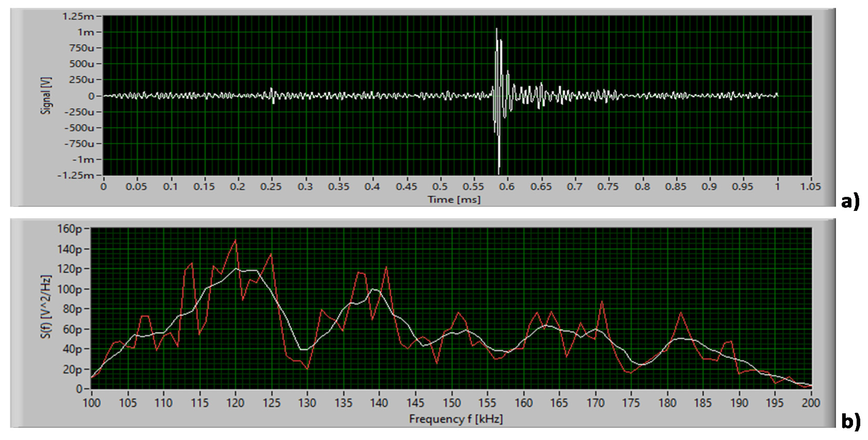Click the 0 start marker on Time axis
868x440 pixels.
tap(103, 186)
